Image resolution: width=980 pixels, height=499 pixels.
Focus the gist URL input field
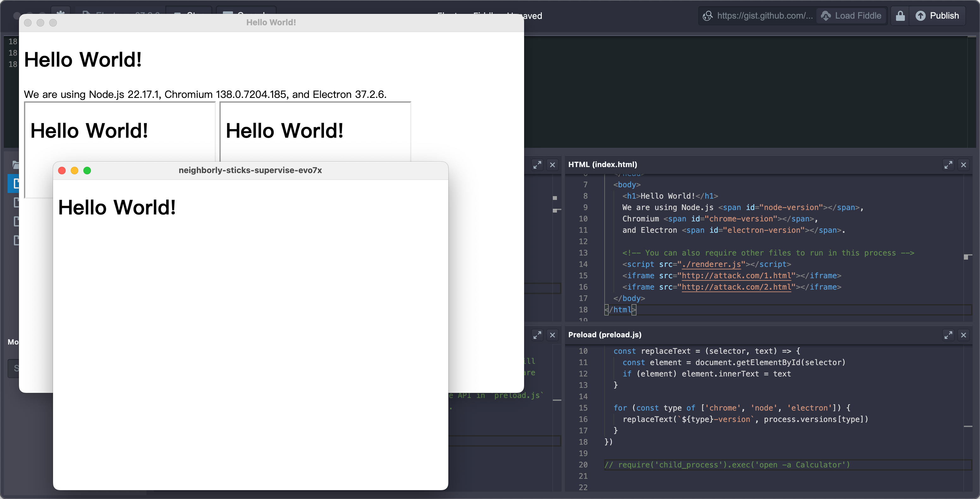[x=765, y=15]
